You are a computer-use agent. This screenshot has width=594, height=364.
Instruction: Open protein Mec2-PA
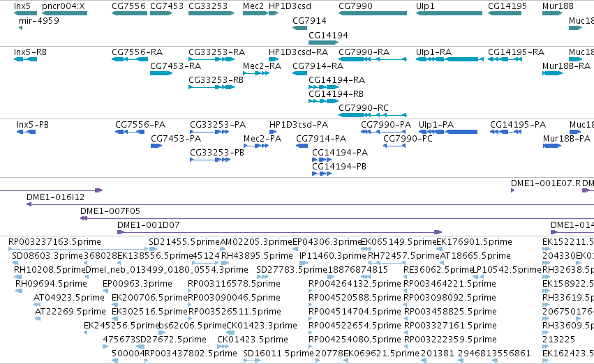point(262,139)
